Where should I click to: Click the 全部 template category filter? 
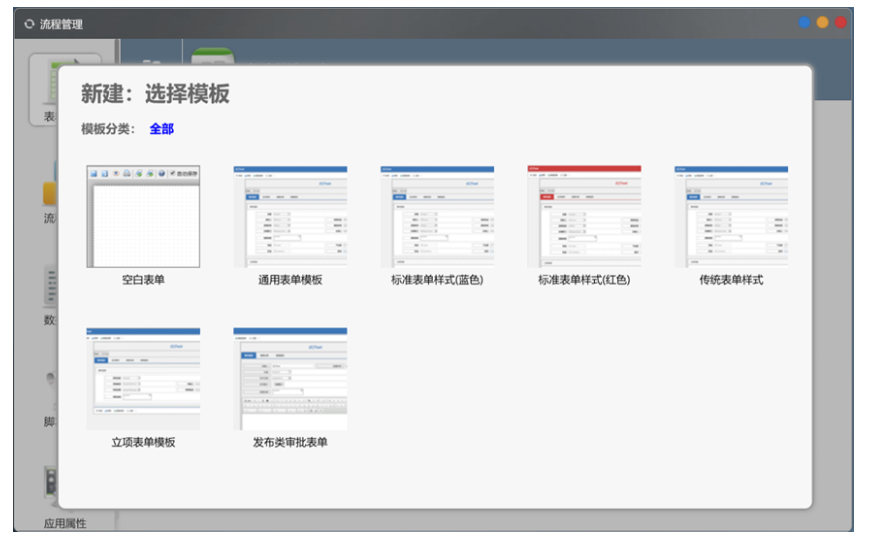162,129
